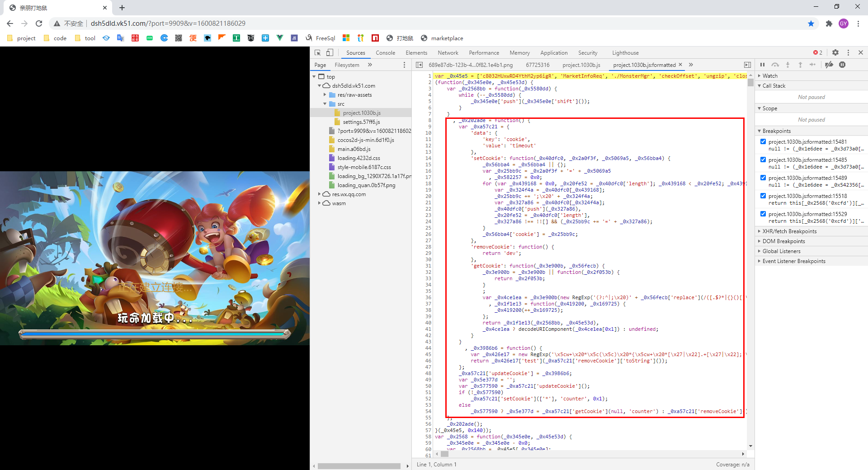The width and height of the screenshot is (868, 470).
Task: Uncheck breakpoint at line 15489
Action: tap(763, 178)
